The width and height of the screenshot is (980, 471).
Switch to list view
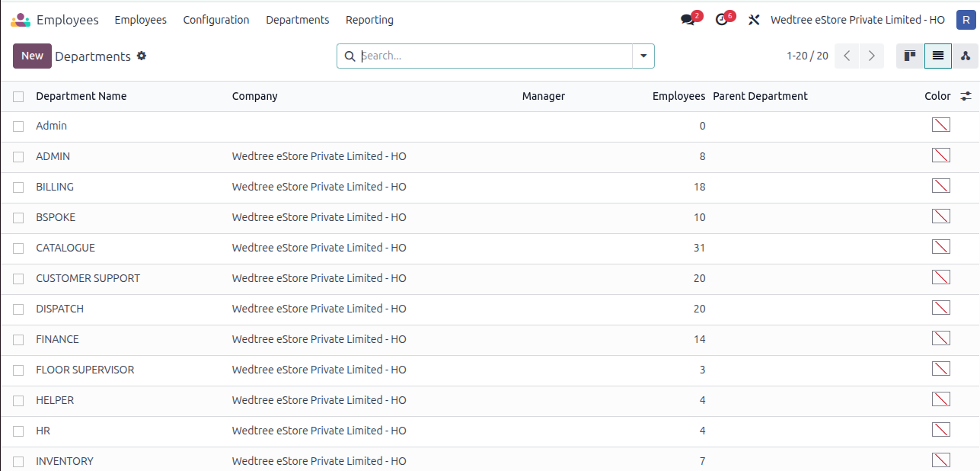(x=937, y=56)
